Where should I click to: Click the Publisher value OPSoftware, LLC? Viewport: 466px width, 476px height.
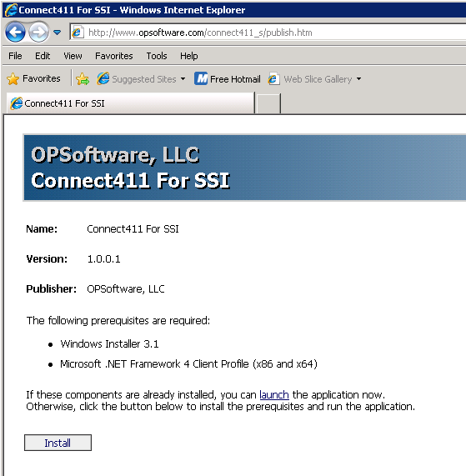coord(126,288)
